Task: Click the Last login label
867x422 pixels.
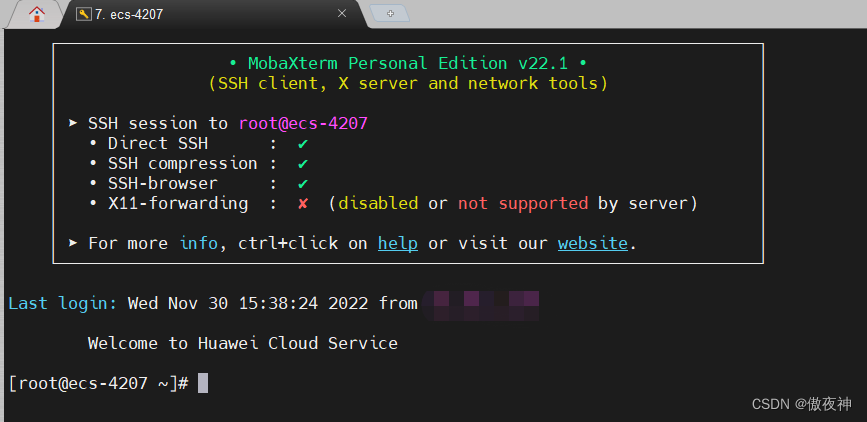Action: (62, 303)
